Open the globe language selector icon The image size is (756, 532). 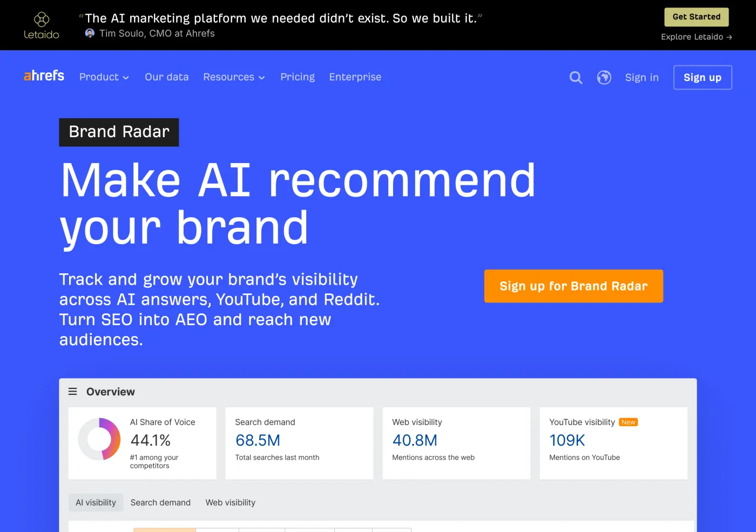604,78
